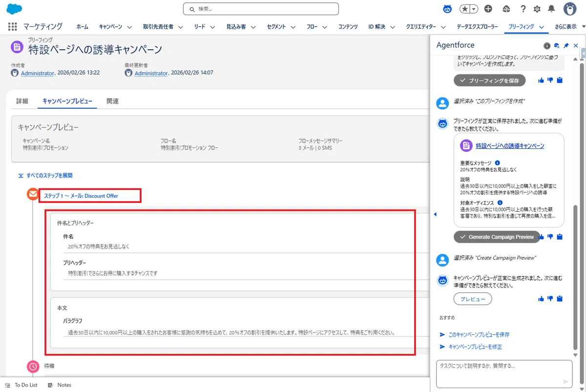
Task: Open the global create plus menu
Action: (x=488, y=9)
